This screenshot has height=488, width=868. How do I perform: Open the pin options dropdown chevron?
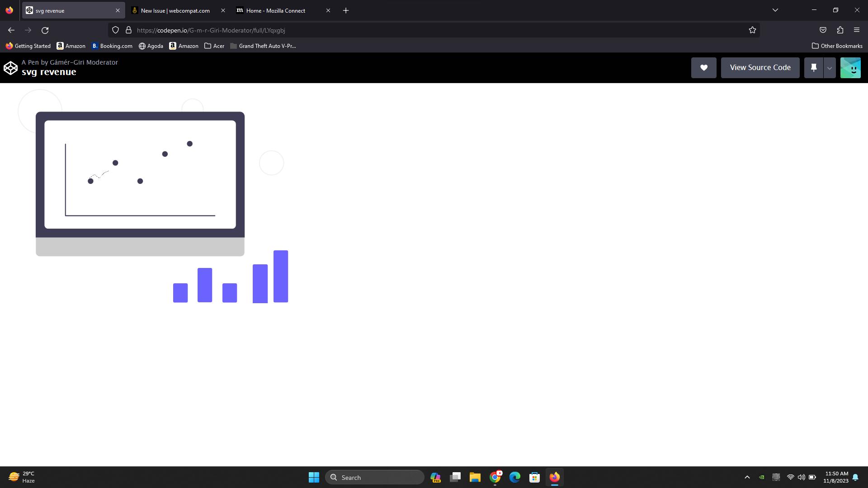[830, 67]
